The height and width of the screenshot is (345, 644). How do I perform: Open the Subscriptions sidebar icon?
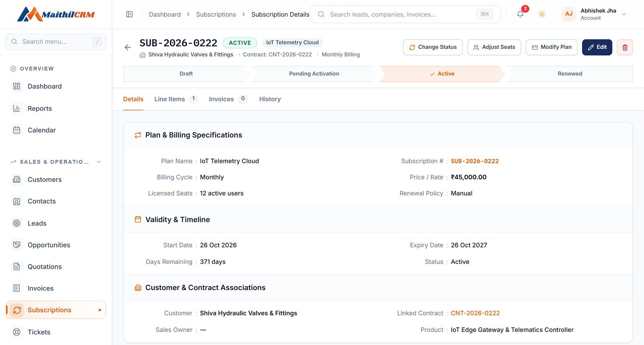coord(17,310)
